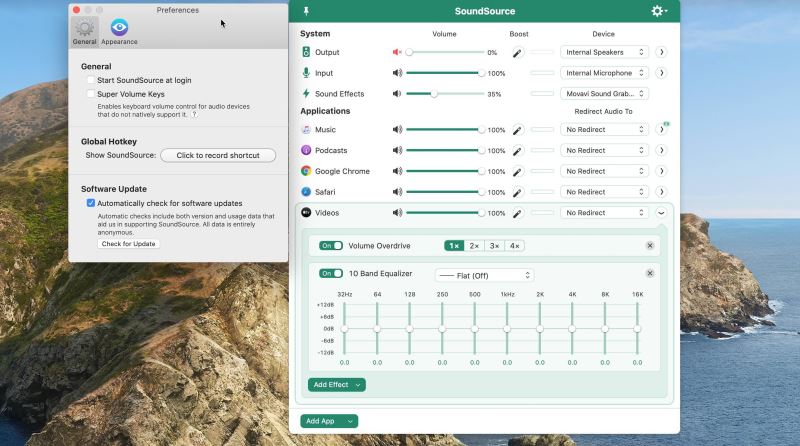Select 4x Volume Overdrive level
This screenshot has height=446, width=800.
515,246
